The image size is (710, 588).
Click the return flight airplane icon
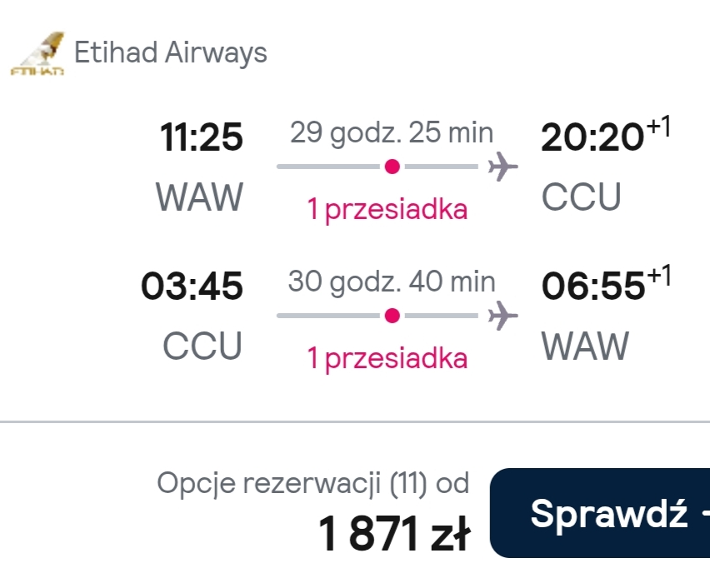(x=502, y=316)
